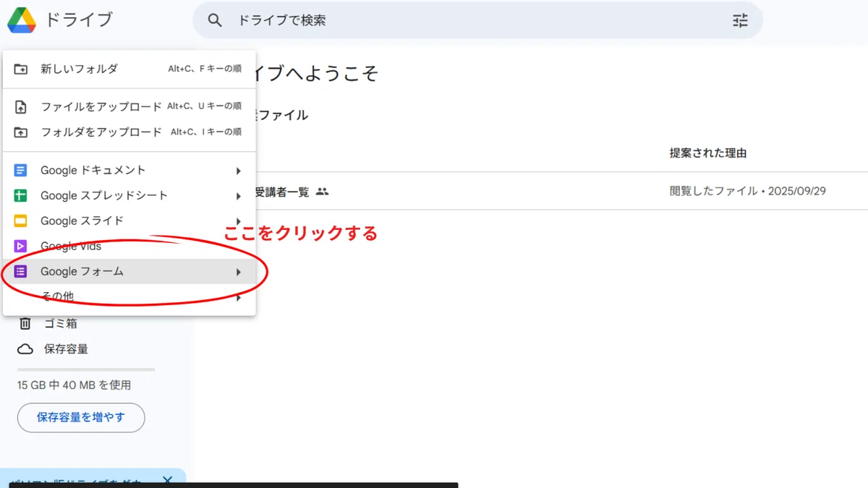This screenshot has width=868, height=488.
Task: Select the blue Google ドキュメント icon
Action: click(21, 171)
